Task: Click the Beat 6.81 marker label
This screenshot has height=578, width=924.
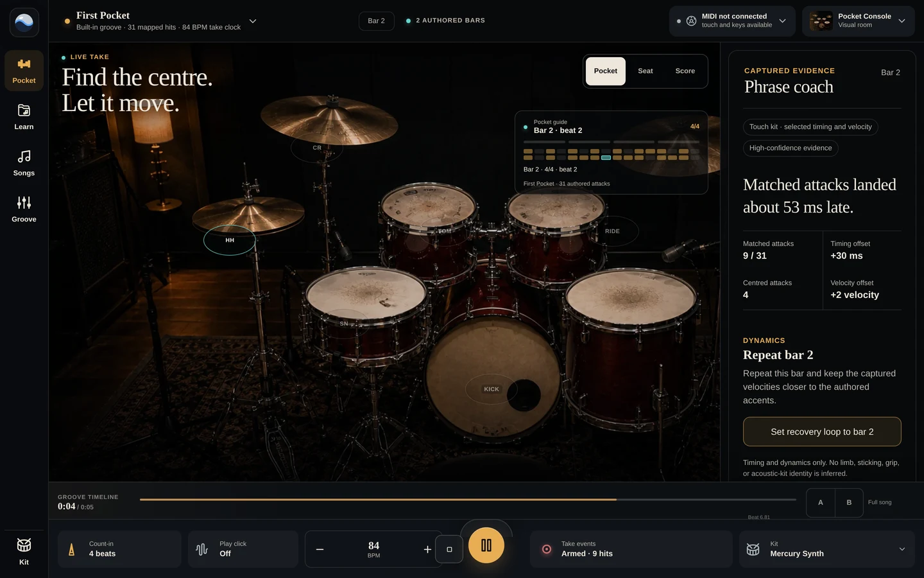Action: [758, 517]
